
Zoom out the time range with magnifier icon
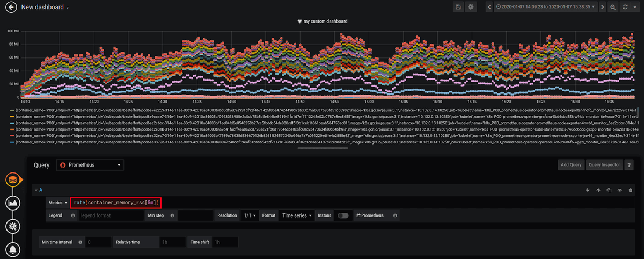[x=612, y=7]
